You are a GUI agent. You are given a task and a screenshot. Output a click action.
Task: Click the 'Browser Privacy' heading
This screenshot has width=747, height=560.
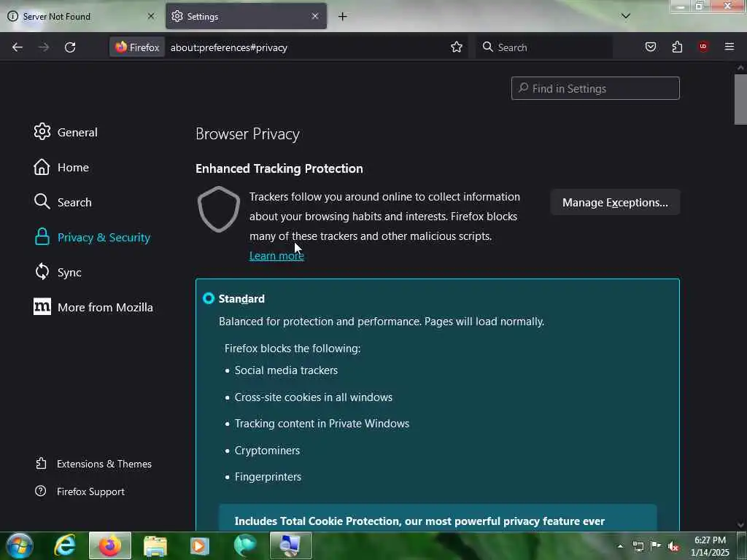[247, 134]
